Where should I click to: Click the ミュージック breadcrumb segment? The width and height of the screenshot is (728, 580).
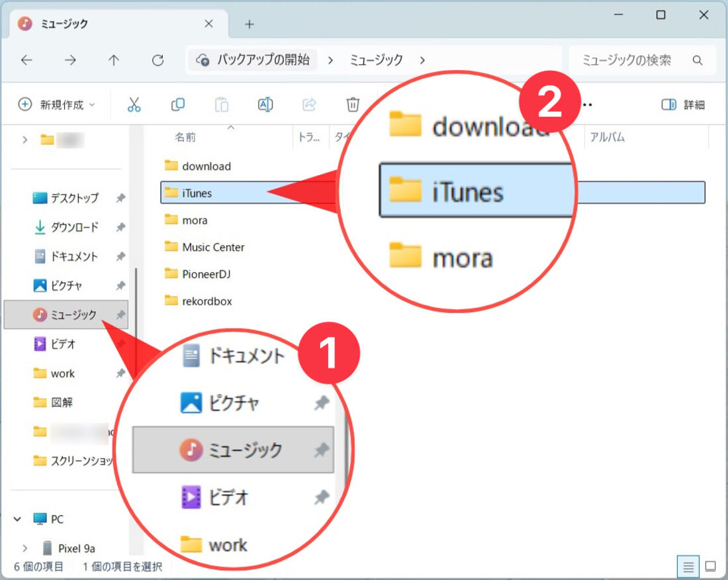pyautogui.click(x=376, y=60)
